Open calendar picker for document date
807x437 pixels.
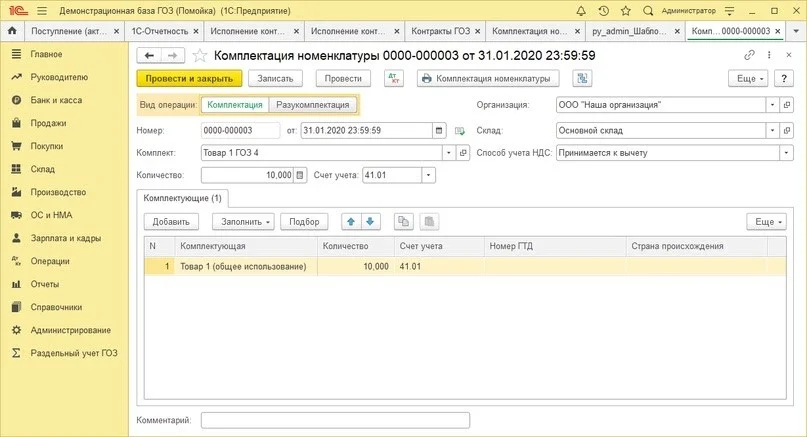439,130
